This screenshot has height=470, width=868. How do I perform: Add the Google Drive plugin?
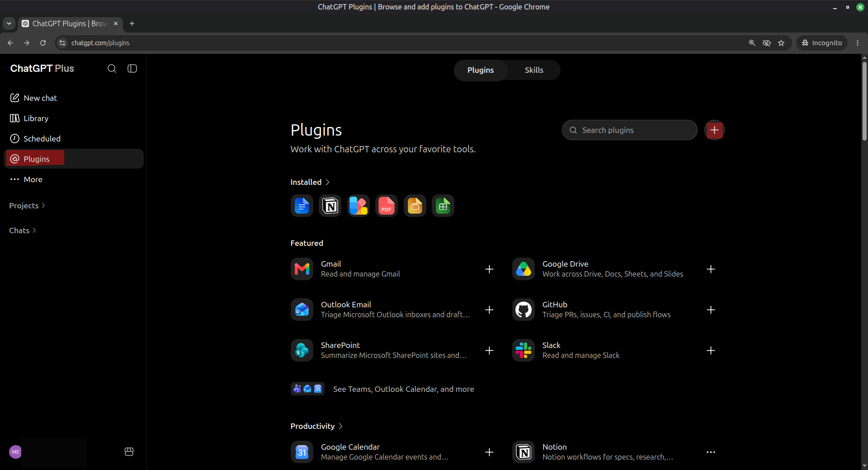pos(711,269)
